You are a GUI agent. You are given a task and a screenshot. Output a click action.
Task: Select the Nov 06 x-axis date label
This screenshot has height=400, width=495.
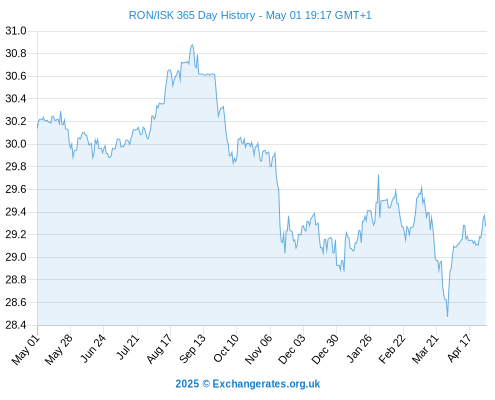(x=258, y=349)
